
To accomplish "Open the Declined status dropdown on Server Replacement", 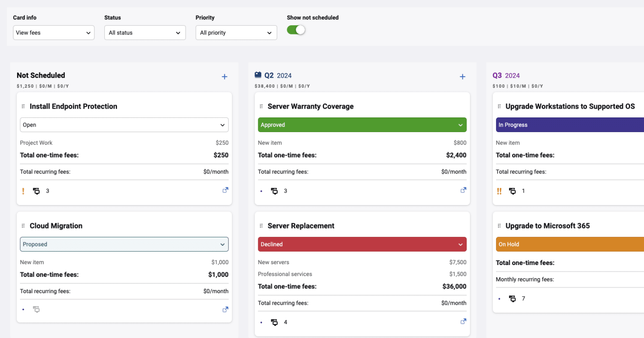I will point(362,244).
